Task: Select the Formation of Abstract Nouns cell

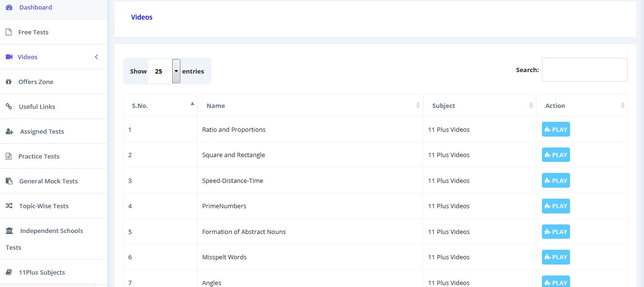Action: (x=310, y=232)
